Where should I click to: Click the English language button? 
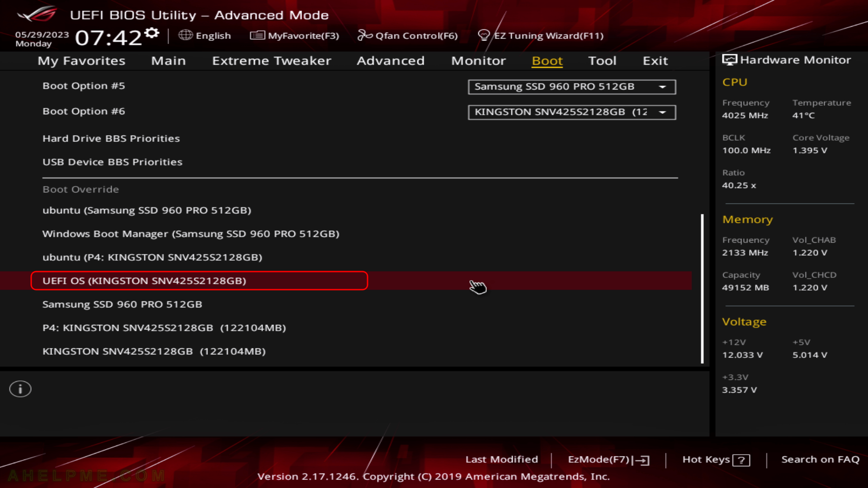[213, 36]
